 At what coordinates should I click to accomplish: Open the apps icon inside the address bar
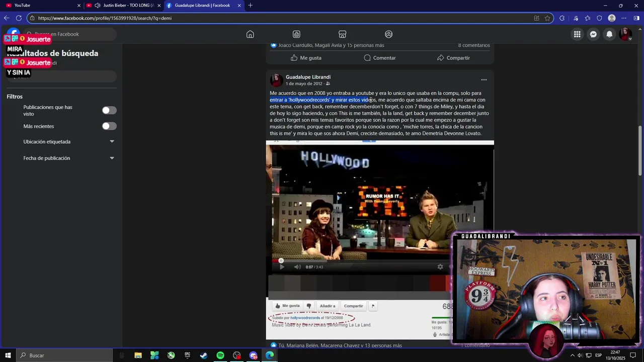click(536, 18)
